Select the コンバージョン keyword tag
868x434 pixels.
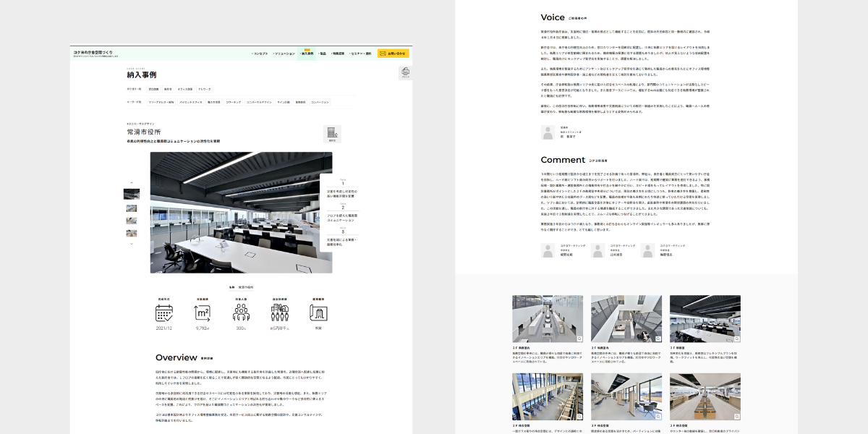pyautogui.click(x=320, y=102)
